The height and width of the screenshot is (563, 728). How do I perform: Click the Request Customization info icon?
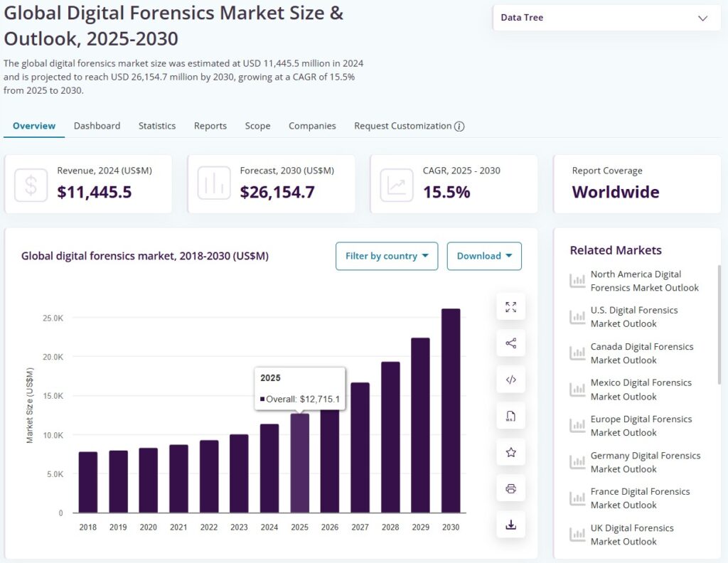pos(459,127)
